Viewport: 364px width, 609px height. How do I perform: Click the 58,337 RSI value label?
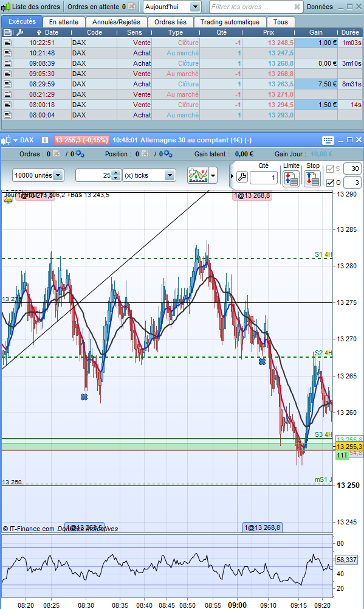pyautogui.click(x=346, y=560)
